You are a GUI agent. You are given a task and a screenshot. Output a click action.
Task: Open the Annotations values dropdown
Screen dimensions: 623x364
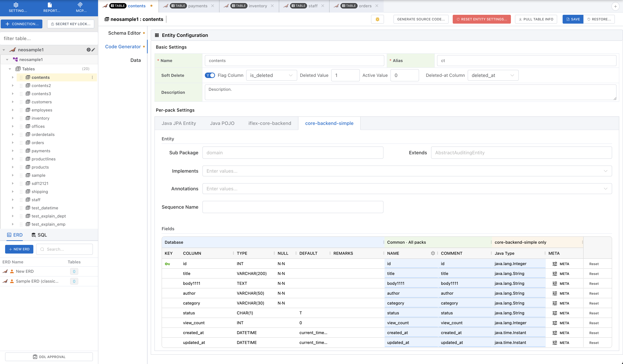tap(407, 189)
